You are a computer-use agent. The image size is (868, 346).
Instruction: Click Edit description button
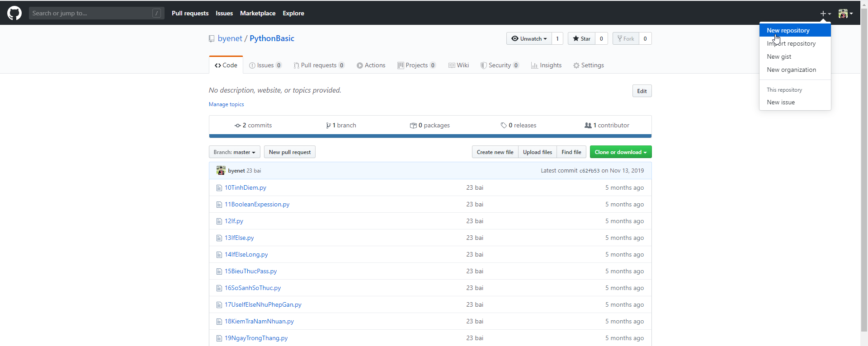pyautogui.click(x=642, y=91)
